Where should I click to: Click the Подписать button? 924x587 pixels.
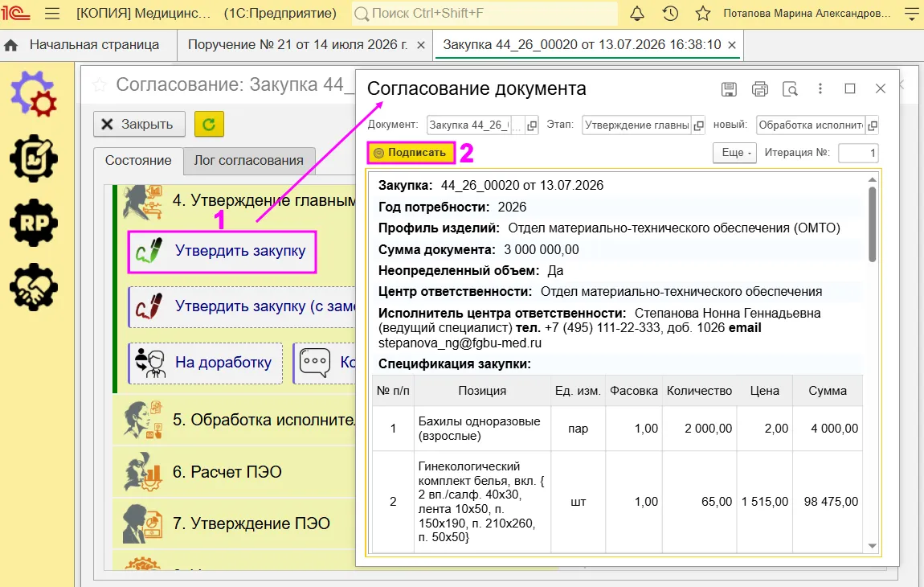point(411,153)
